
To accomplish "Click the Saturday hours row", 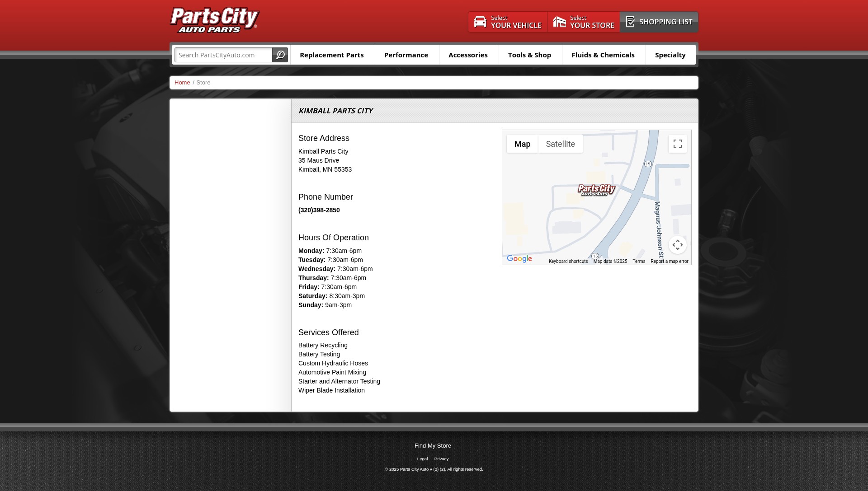I will [331, 296].
